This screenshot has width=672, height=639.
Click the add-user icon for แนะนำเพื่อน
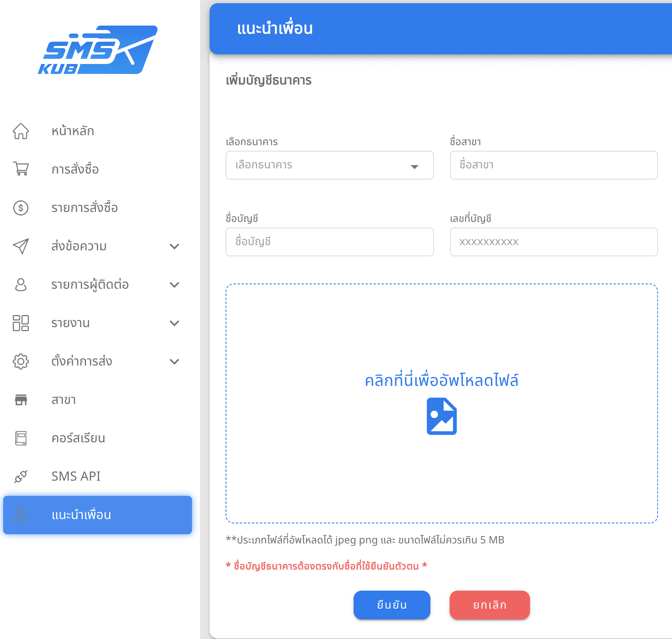pos(21,515)
